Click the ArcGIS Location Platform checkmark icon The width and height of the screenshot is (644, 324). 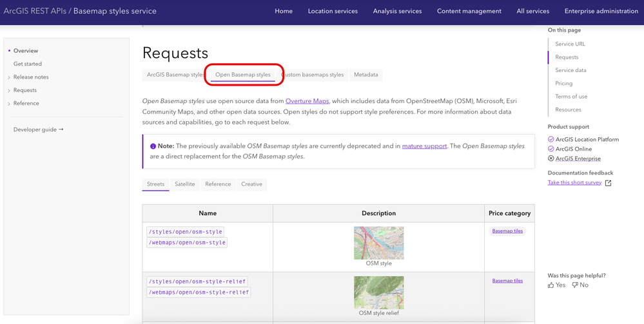tap(551, 140)
